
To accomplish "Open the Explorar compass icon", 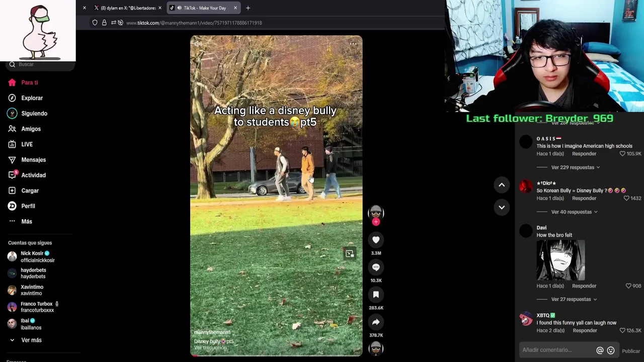I will pyautogui.click(x=12, y=98).
